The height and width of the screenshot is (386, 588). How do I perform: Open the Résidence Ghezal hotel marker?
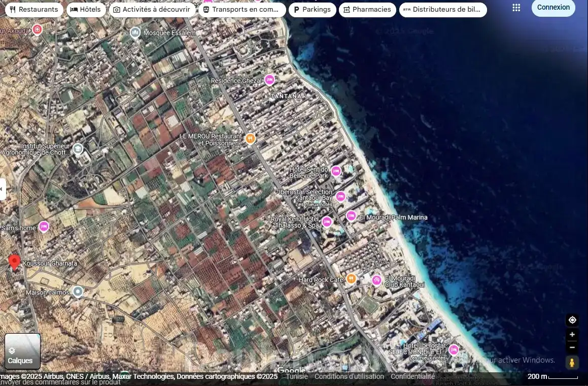(x=269, y=80)
